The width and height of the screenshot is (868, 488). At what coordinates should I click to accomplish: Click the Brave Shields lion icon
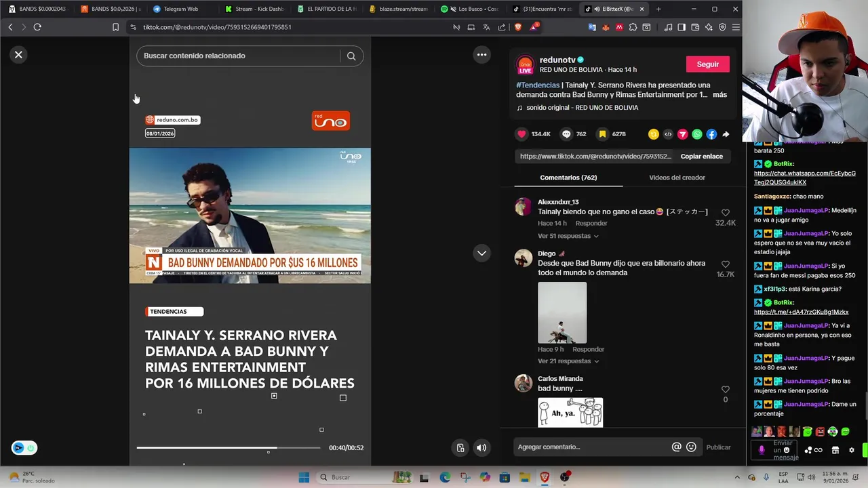click(518, 27)
